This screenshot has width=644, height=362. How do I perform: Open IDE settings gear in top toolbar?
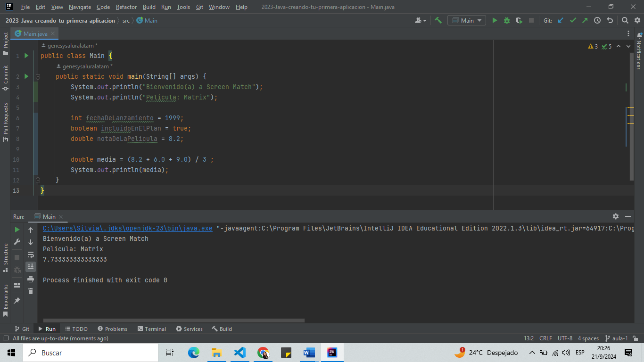pos(636,20)
